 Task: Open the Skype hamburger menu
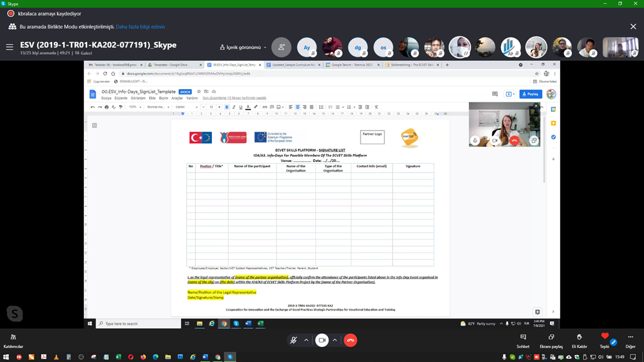click(9, 46)
